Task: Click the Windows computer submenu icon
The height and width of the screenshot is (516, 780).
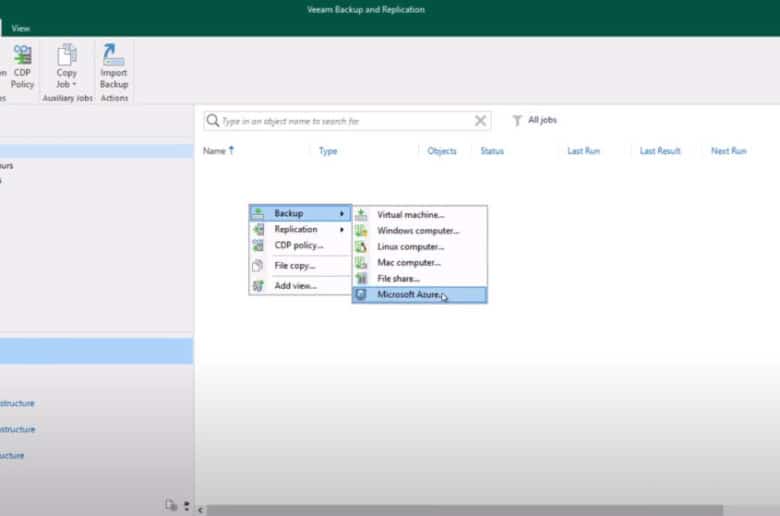Action: pyautogui.click(x=361, y=231)
